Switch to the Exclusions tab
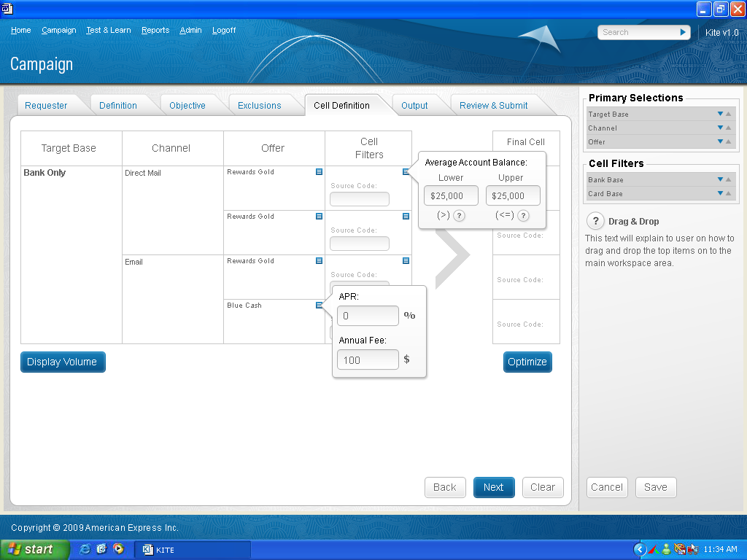This screenshot has width=747, height=560. [259, 106]
